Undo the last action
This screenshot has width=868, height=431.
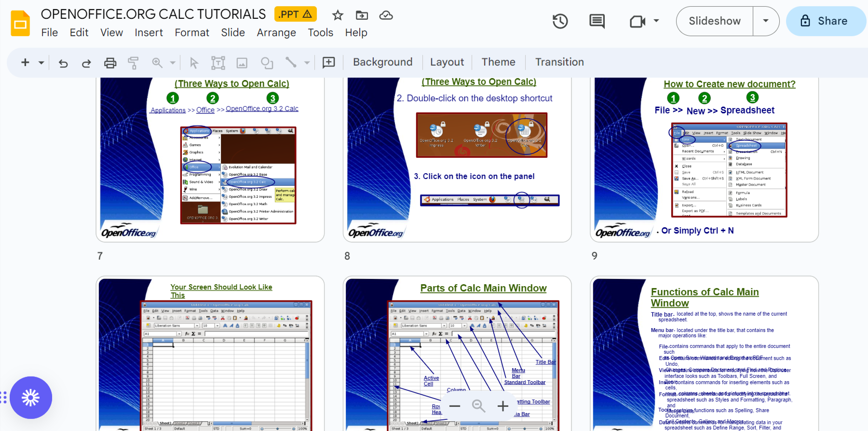[x=63, y=63]
